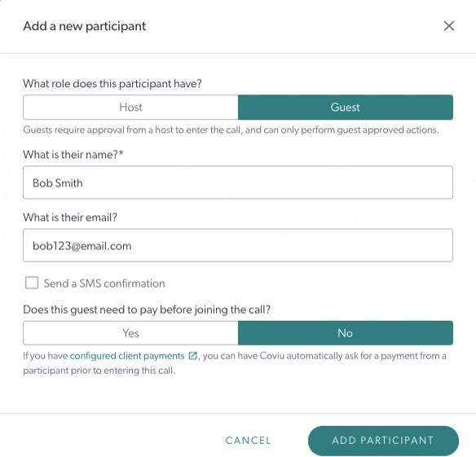
Task: Select the Guest role option
Action: [x=346, y=107]
